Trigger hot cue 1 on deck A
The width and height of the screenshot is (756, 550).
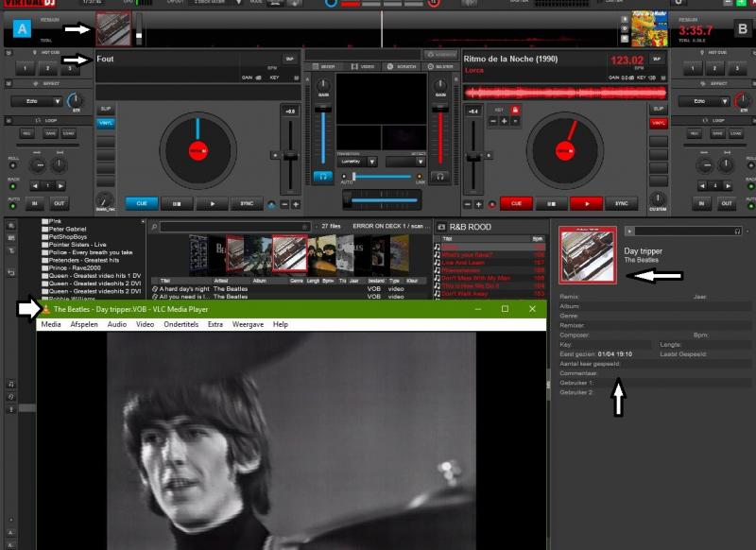pos(26,68)
